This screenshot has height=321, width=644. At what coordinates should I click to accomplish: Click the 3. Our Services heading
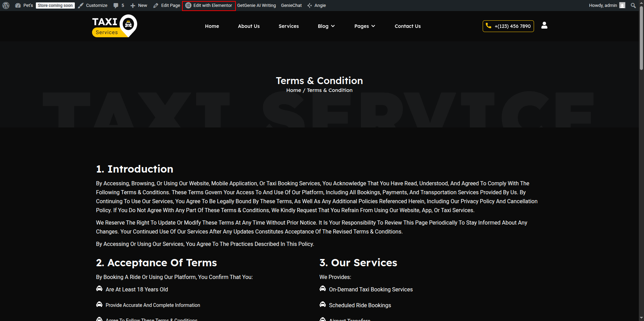tap(358, 262)
